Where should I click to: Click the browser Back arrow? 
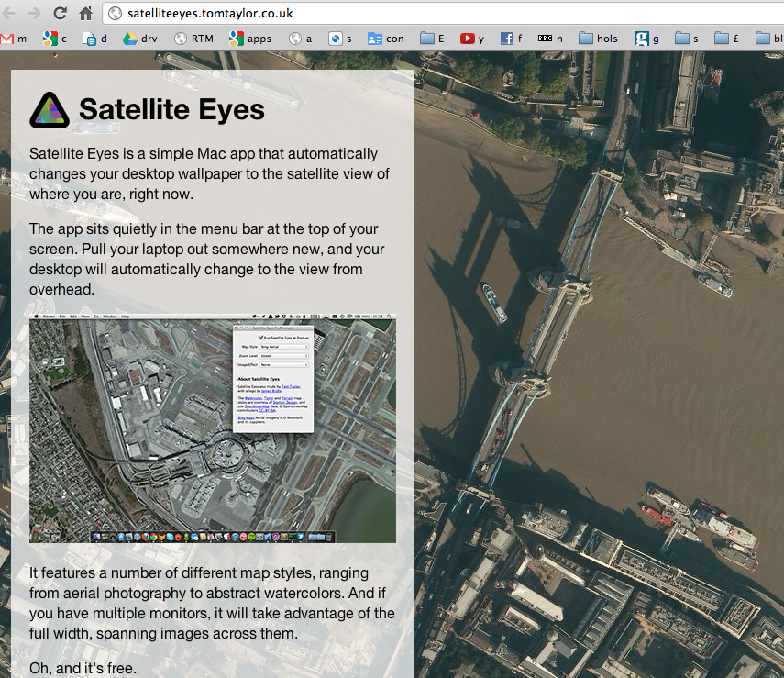click(8, 14)
